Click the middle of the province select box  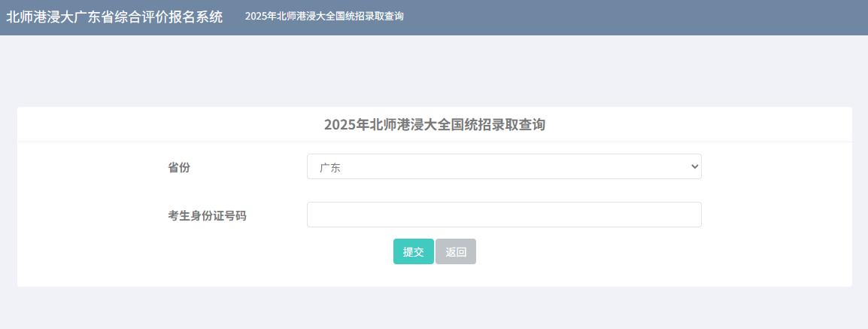(x=503, y=167)
